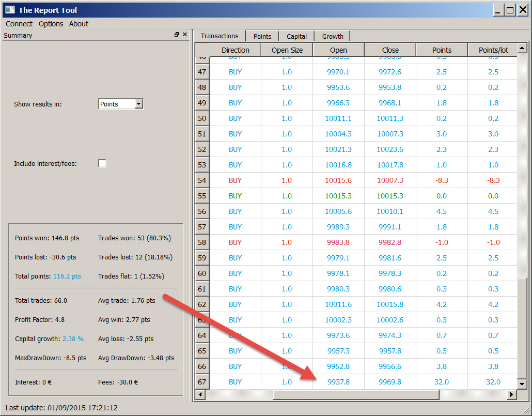Open the Options menu
The image size is (532, 416).
pos(51,24)
